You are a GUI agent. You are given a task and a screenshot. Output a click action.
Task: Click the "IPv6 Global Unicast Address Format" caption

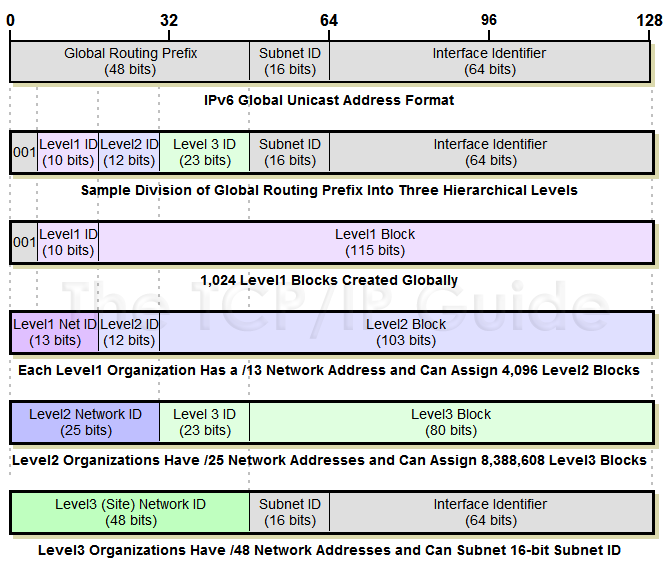pyautogui.click(x=329, y=100)
